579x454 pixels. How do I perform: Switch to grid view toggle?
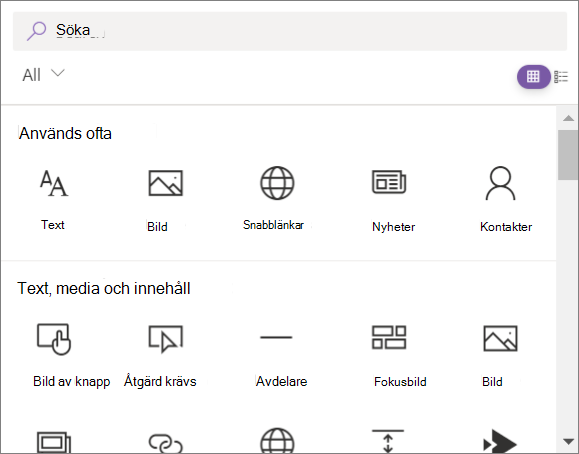[x=533, y=77]
